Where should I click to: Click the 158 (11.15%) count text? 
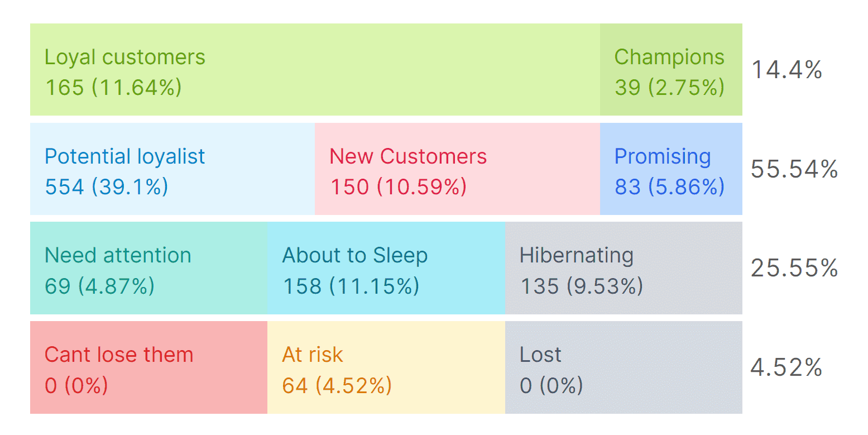click(351, 286)
